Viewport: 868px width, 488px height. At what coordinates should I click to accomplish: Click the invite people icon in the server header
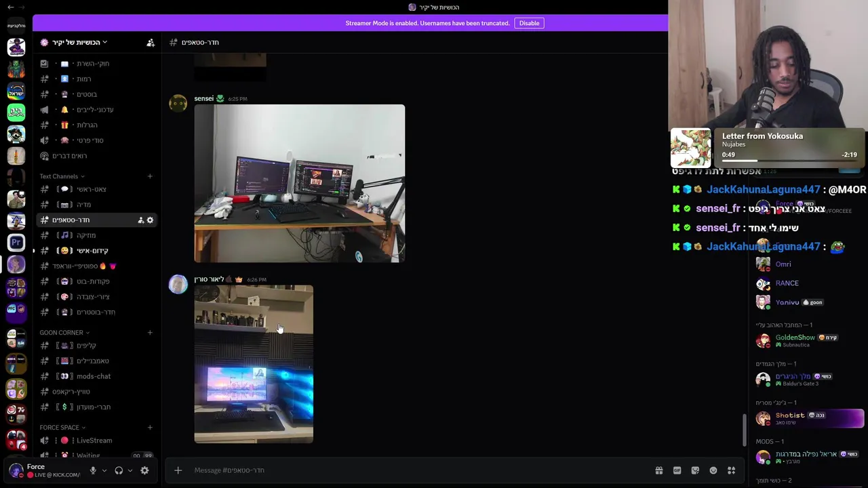click(x=151, y=42)
